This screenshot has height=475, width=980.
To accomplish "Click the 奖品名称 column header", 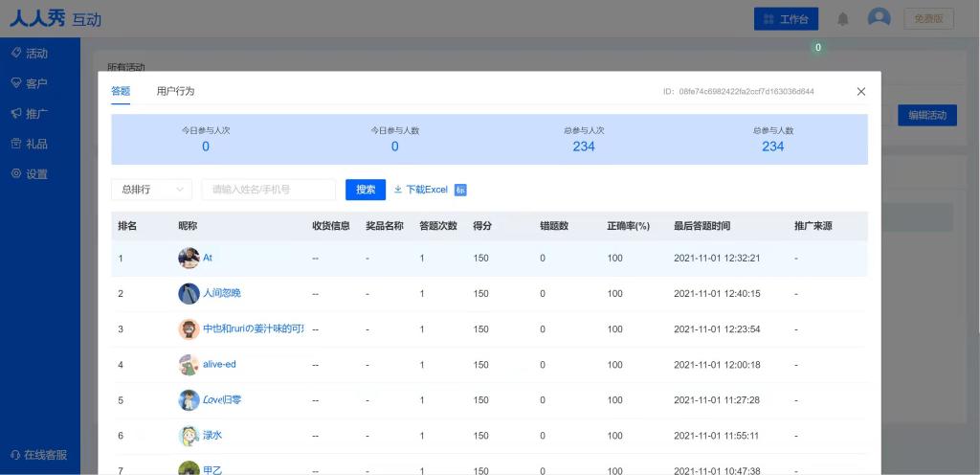I will pyautogui.click(x=385, y=226).
